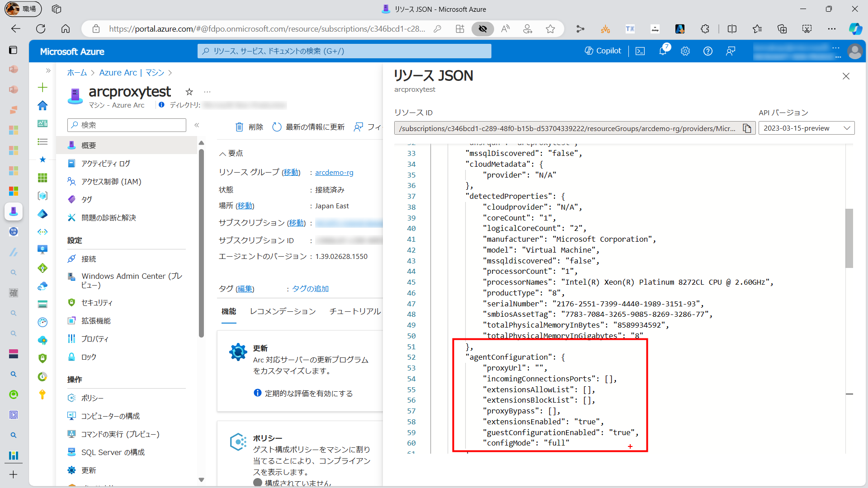
Task: Click browser refresh button
Action: tap(41, 29)
